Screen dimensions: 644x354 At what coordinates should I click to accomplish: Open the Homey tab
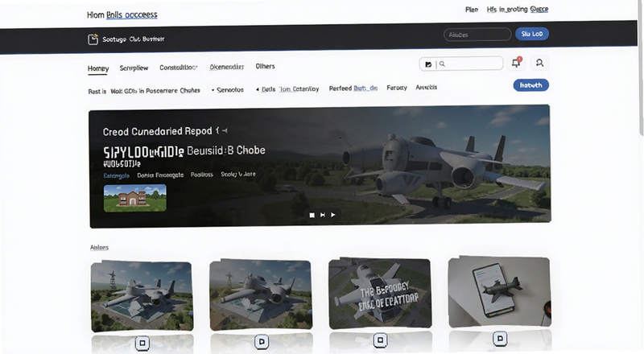pyautogui.click(x=98, y=68)
